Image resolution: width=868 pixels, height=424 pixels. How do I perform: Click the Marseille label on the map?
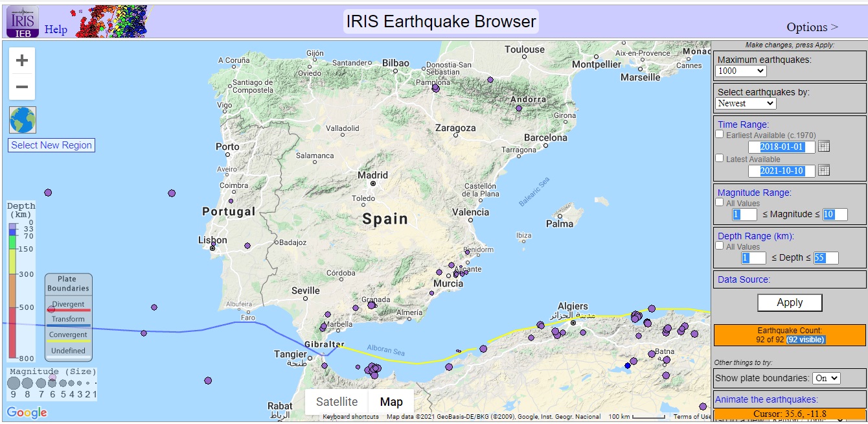pyautogui.click(x=640, y=77)
